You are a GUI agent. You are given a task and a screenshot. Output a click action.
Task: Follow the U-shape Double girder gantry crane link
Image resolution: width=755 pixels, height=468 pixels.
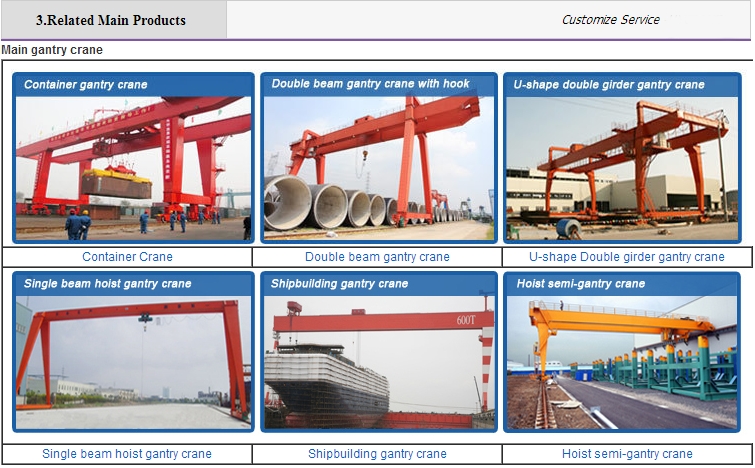click(626, 257)
